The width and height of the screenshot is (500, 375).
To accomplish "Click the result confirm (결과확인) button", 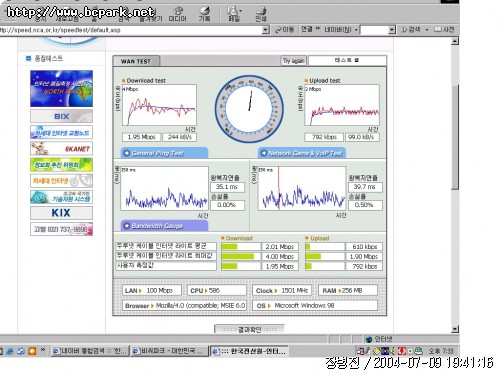I will tap(249, 329).
